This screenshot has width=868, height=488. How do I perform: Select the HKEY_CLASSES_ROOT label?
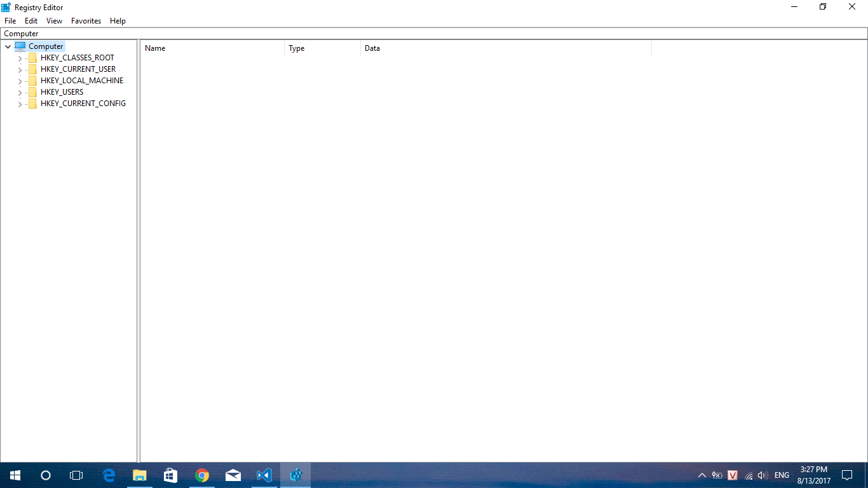(x=78, y=58)
